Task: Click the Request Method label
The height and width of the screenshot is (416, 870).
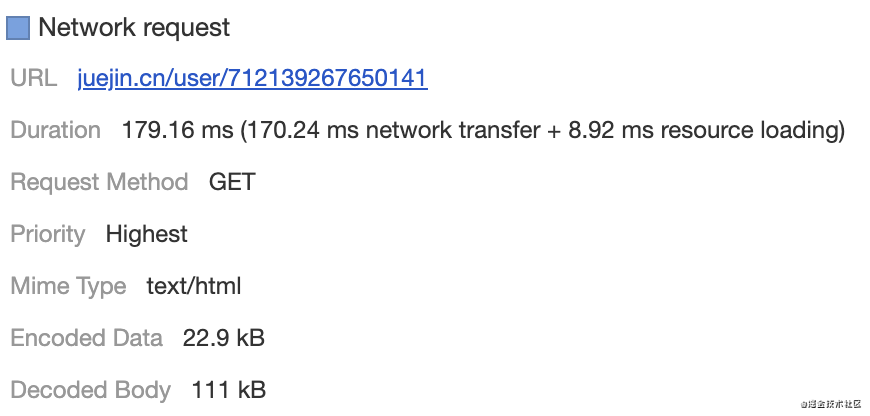Action: (x=99, y=182)
